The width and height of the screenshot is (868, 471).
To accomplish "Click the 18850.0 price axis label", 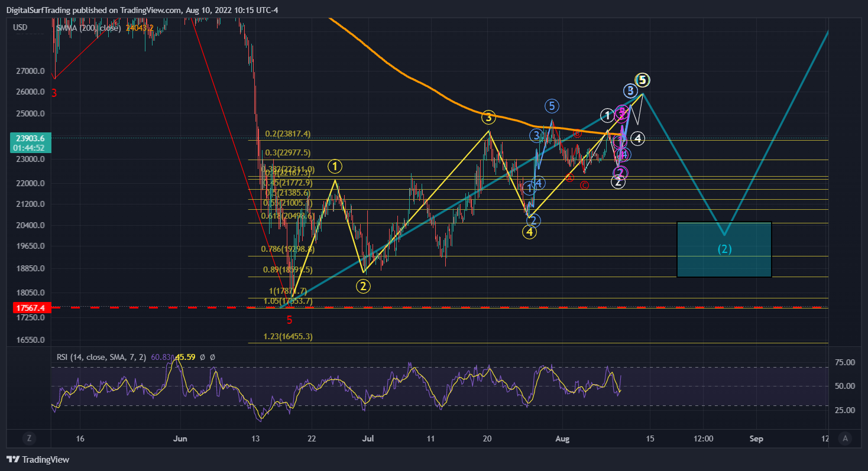I will 31,268.
